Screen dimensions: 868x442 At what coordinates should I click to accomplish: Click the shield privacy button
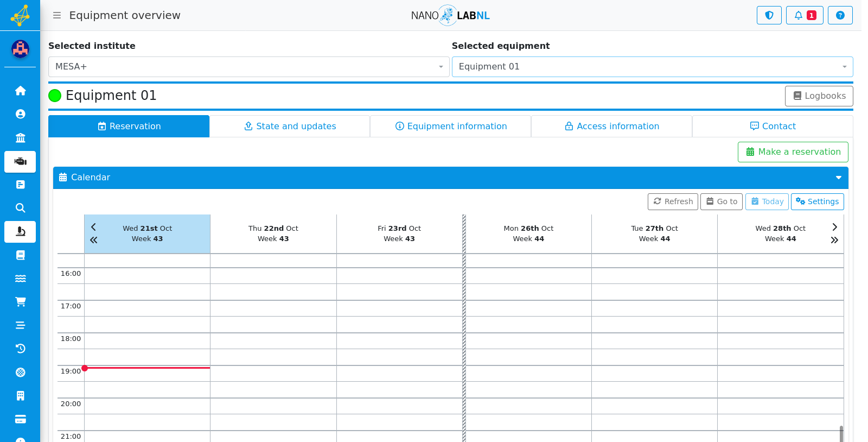tap(769, 15)
